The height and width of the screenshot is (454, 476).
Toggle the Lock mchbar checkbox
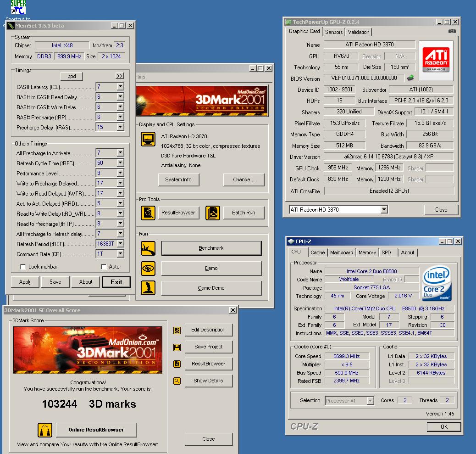coord(23,267)
